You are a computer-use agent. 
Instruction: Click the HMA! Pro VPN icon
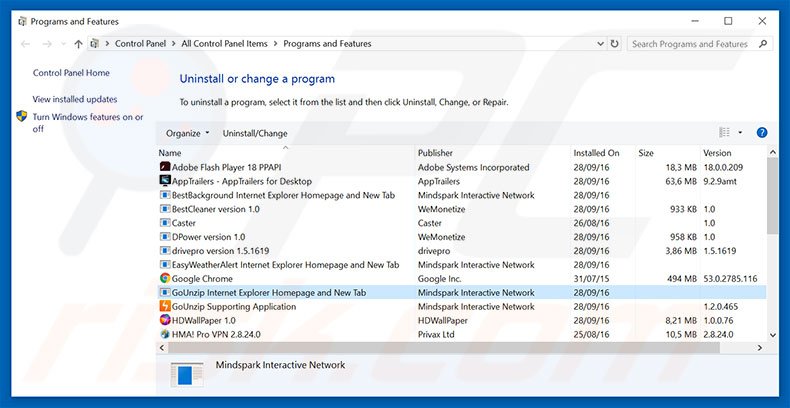pos(165,334)
